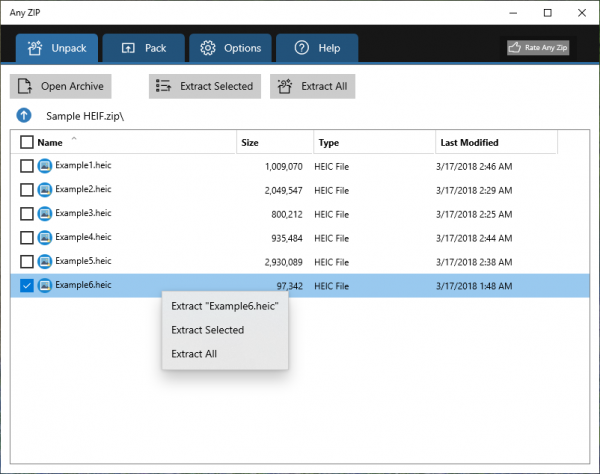Click the image icon of Example6.heic
Viewport: 600px width, 474px height.
[x=45, y=285]
